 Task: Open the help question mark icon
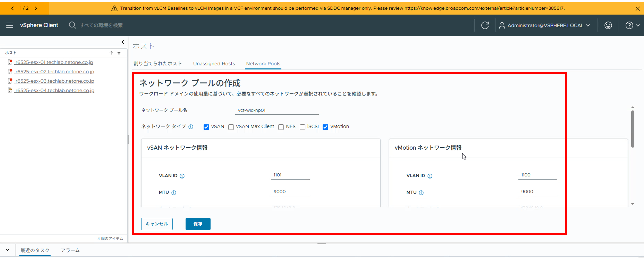[x=629, y=25]
